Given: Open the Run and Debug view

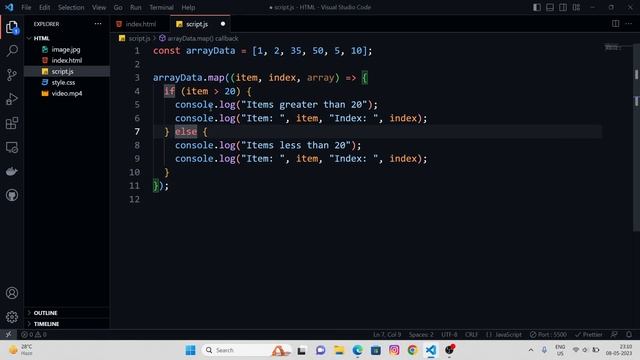Looking at the screenshot, I should 12,99.
